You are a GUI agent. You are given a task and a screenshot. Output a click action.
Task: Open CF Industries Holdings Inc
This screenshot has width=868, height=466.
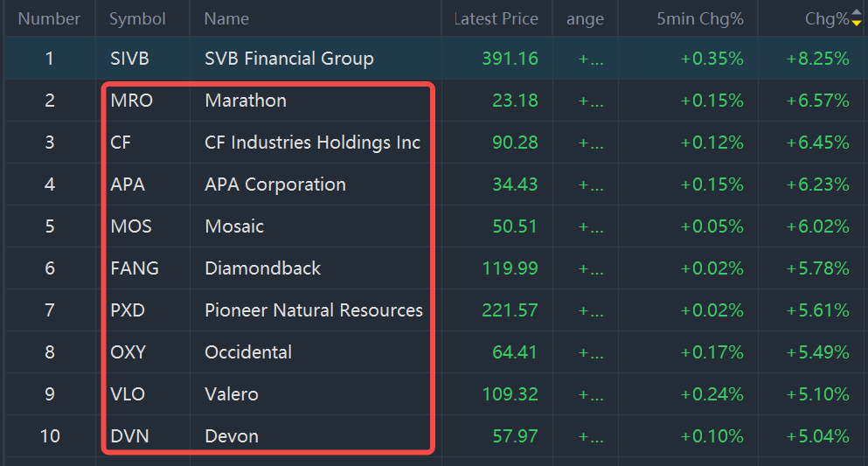point(312,143)
